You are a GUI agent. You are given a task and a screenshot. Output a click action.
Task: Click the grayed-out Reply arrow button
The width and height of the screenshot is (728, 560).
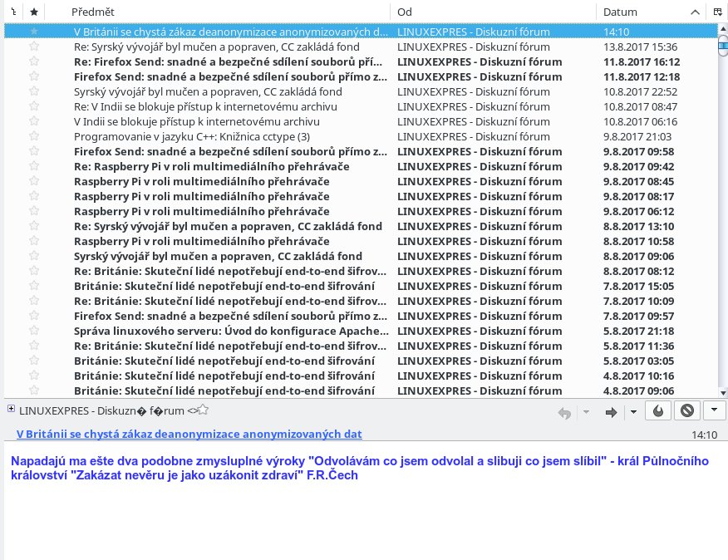[564, 412]
